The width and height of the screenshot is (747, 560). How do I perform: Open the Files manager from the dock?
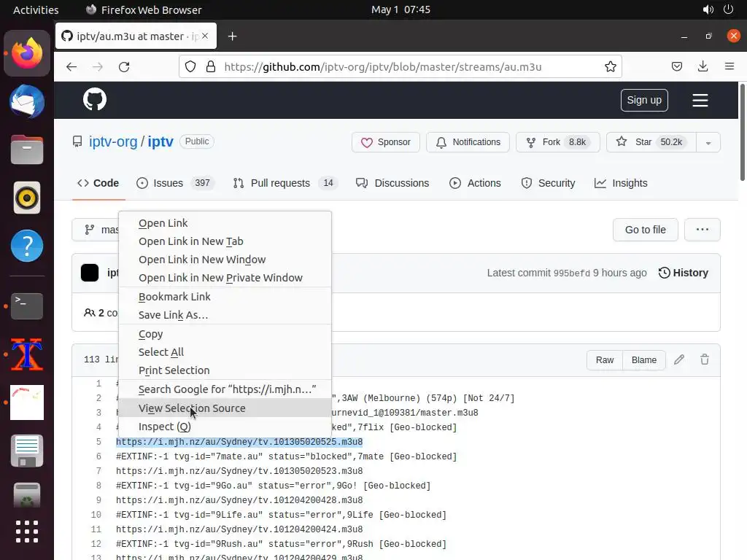tap(27, 149)
